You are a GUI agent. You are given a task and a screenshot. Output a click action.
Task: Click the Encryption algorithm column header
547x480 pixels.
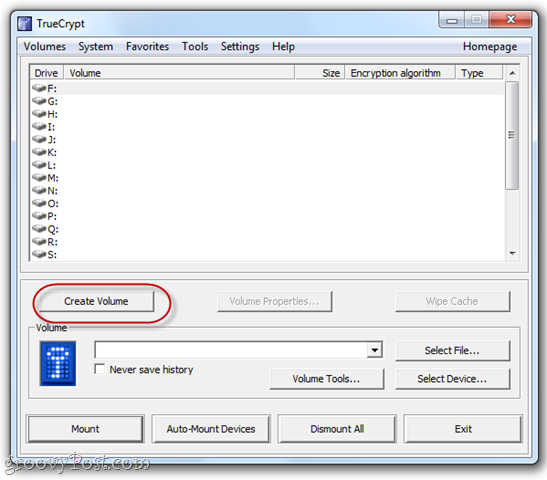click(400, 73)
